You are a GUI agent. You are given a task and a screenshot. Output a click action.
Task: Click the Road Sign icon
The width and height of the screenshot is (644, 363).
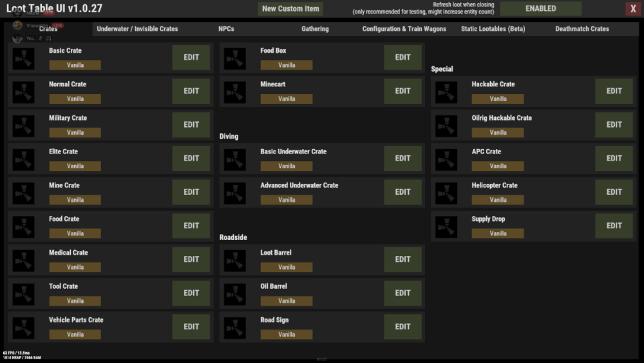pos(235,327)
